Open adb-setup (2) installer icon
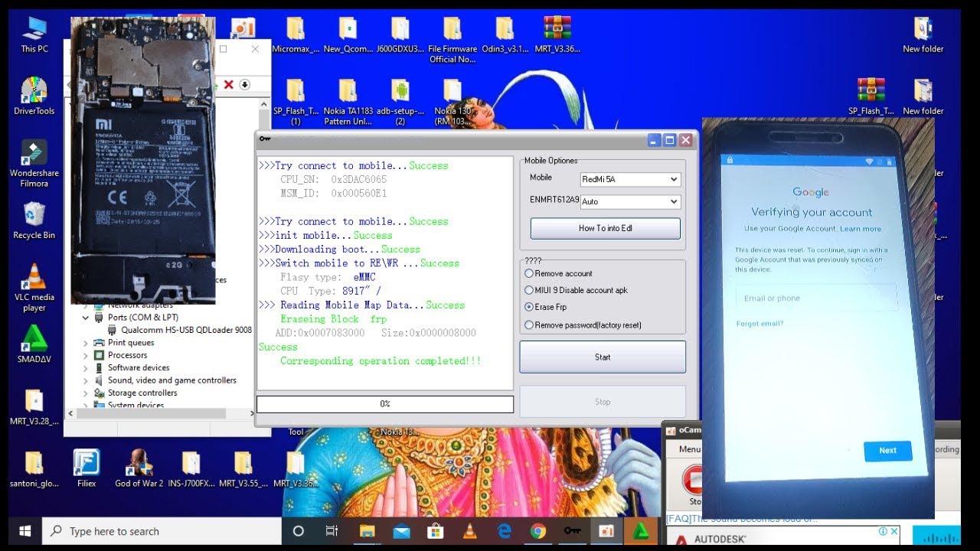The image size is (980, 551). [400, 102]
